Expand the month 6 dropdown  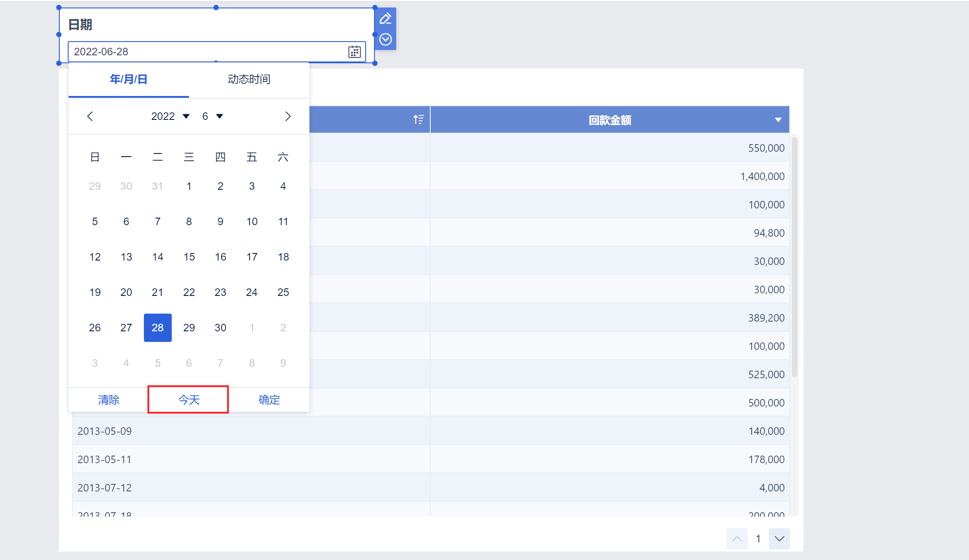coord(212,116)
